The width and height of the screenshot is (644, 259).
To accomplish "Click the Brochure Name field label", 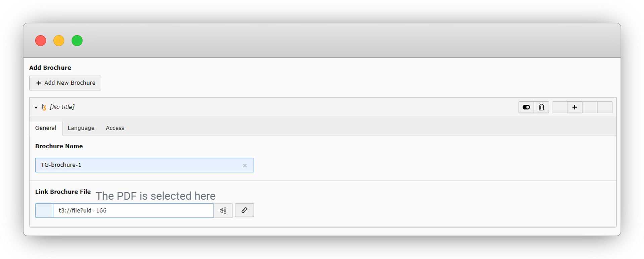I will [x=59, y=146].
